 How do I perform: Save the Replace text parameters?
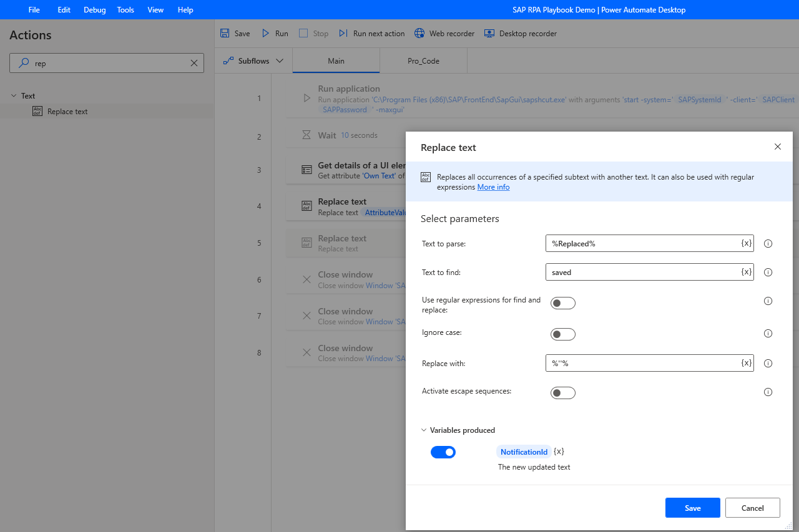pos(692,507)
